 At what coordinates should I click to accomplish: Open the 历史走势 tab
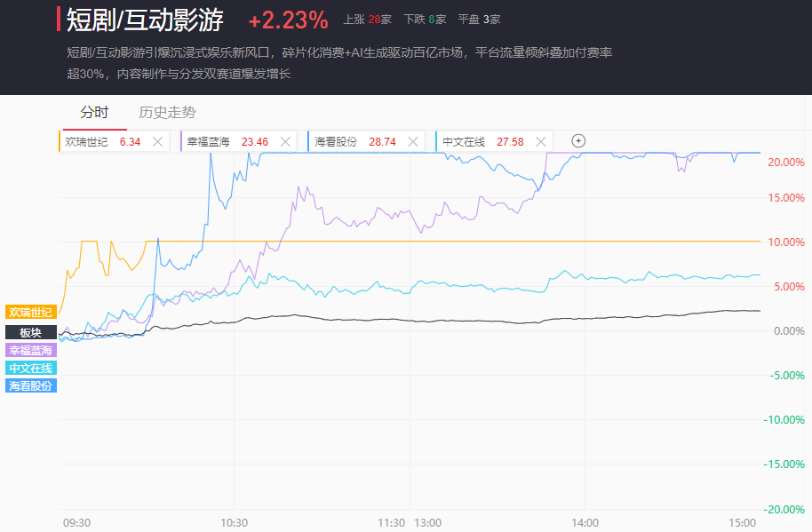tap(167, 113)
